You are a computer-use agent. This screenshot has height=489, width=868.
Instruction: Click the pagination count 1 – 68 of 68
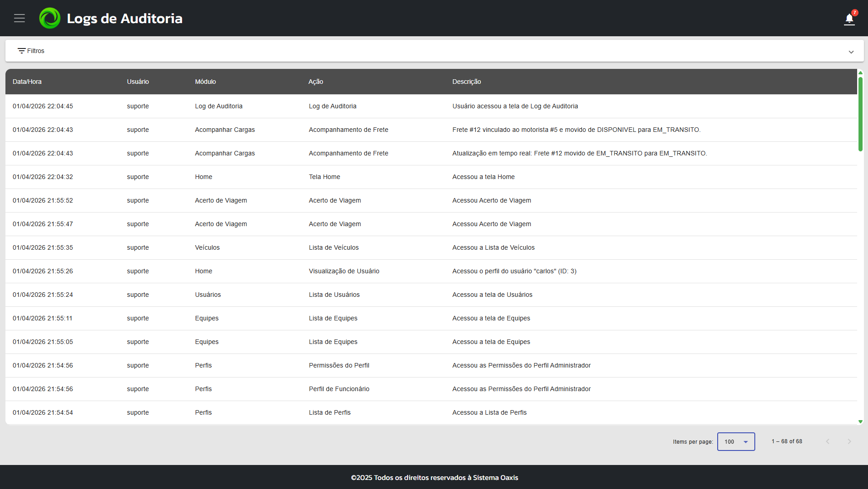786,441
